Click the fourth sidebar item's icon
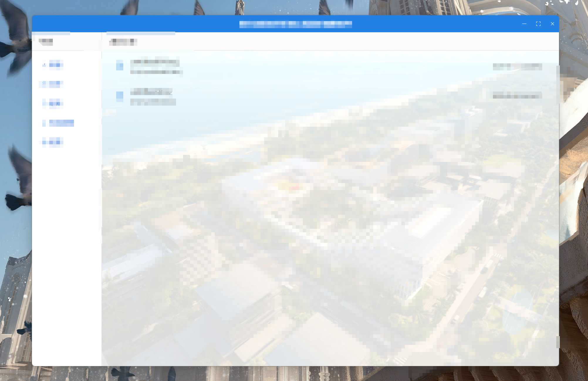 coord(44,123)
